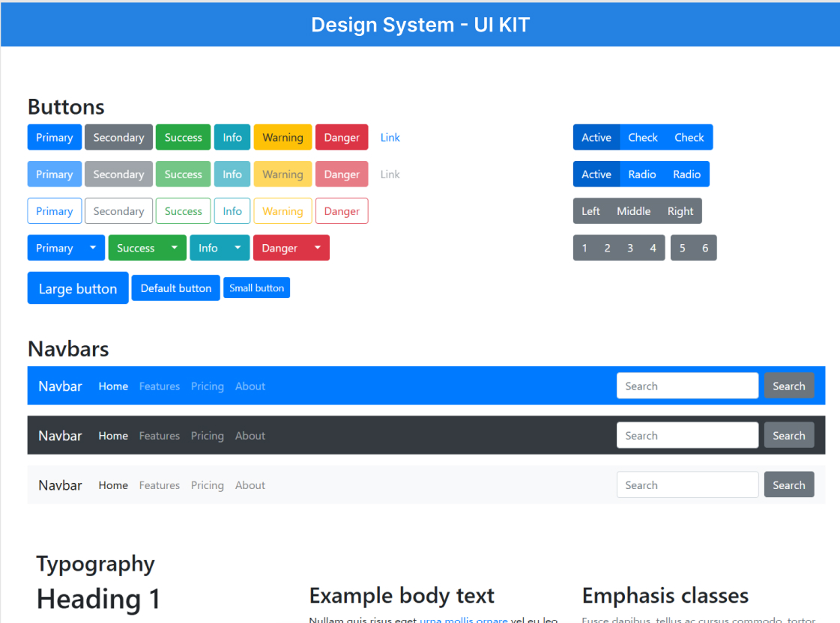
Task: Click the outlined Danger button
Action: pos(342,211)
